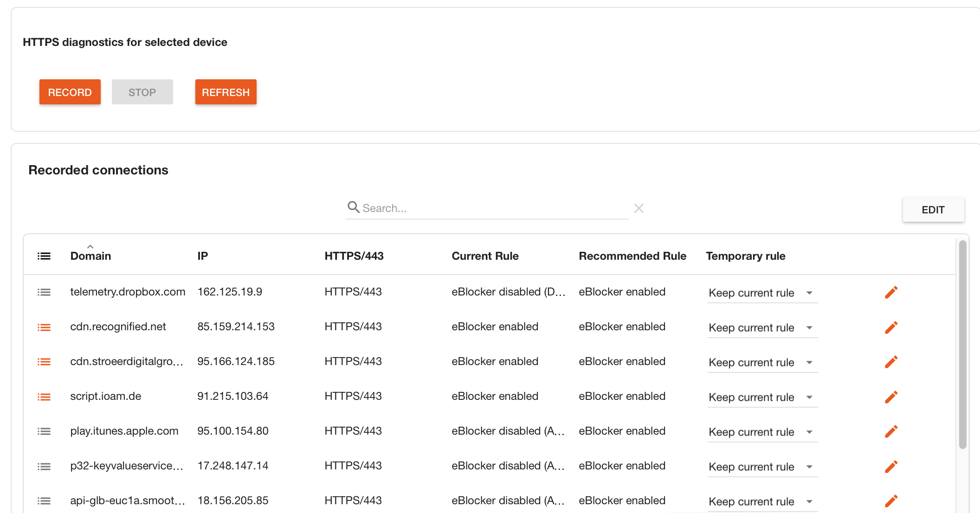Open details icon for script.ioam.de row

coord(44,397)
